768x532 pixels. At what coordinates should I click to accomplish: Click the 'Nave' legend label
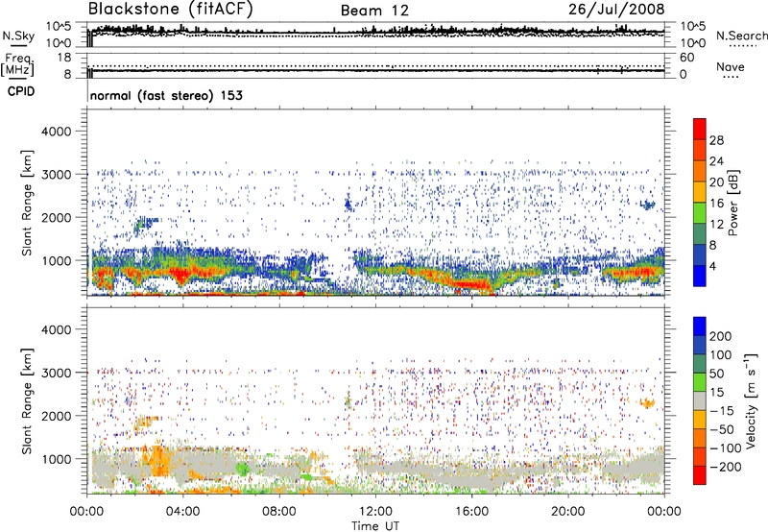click(x=731, y=67)
